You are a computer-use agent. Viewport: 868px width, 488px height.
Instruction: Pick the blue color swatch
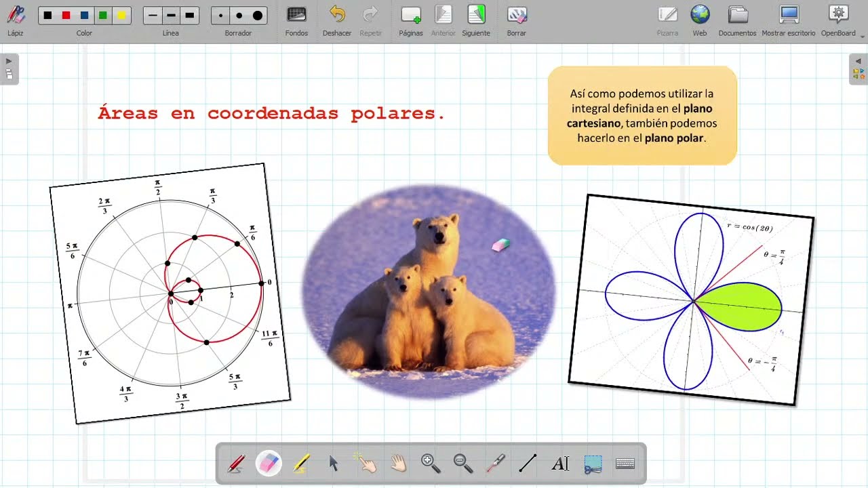click(x=84, y=15)
